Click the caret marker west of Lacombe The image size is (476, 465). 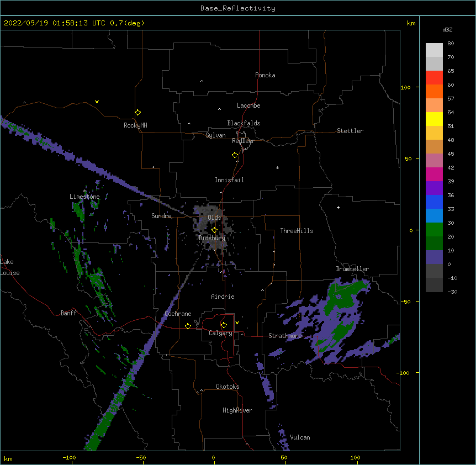(219, 109)
